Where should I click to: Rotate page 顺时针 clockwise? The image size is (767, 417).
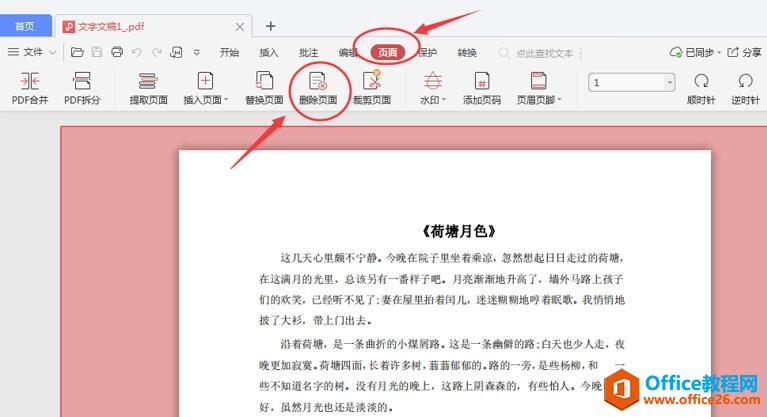tap(701, 88)
